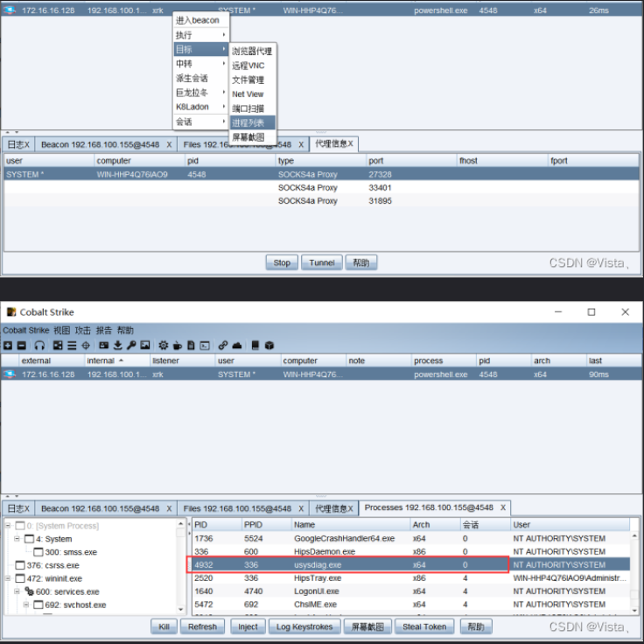This screenshot has height=644, width=644.
Task: Switch to the Pivot Graph view icon
Action: [58, 346]
